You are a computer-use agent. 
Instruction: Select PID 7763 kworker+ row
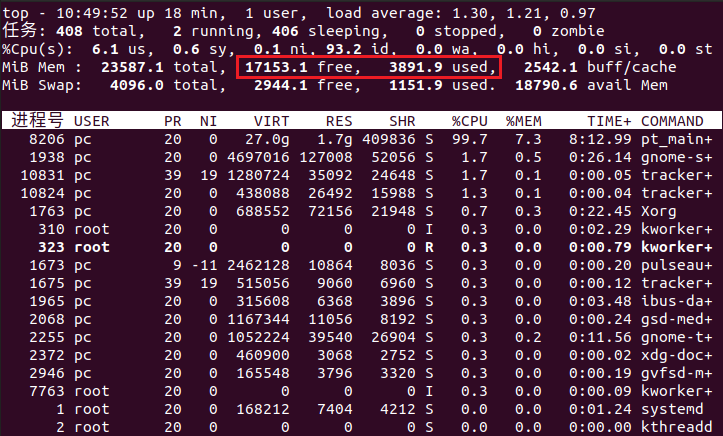(362, 391)
